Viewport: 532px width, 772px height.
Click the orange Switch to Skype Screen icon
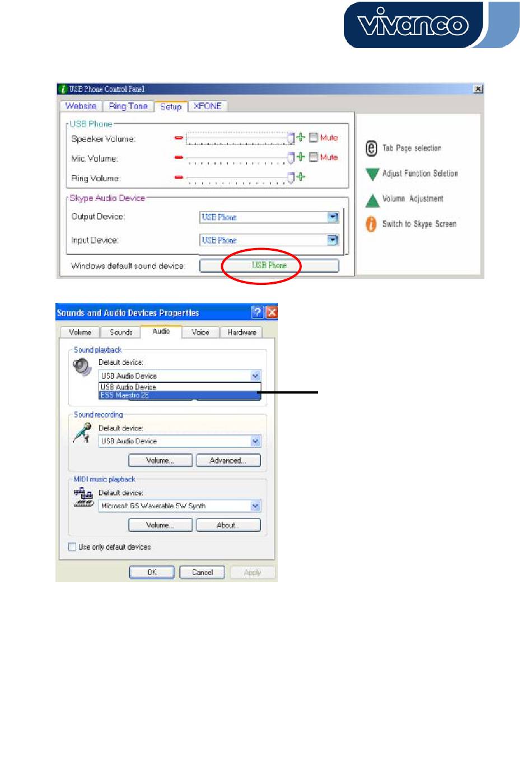[371, 224]
